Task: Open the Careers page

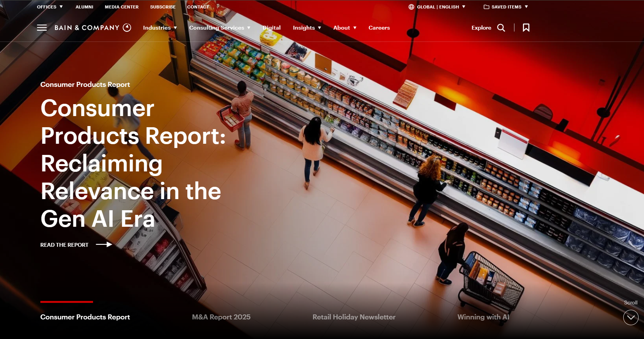Action: (379, 28)
